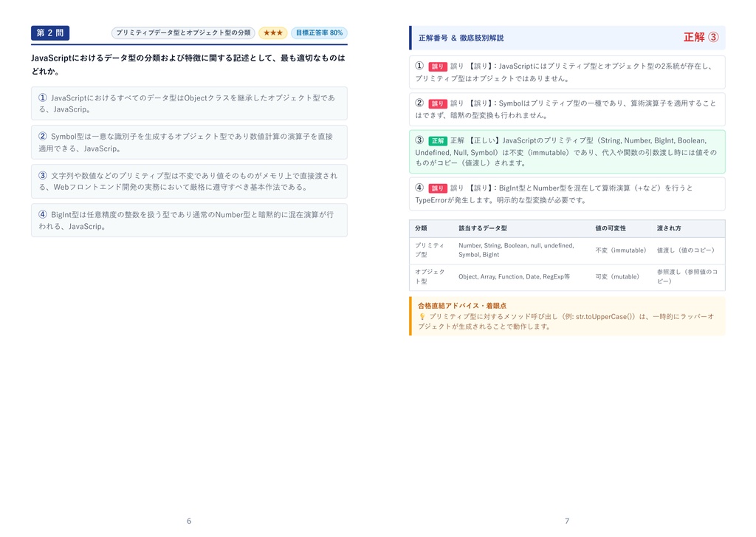This screenshot has width=756, height=537.
Task: Click the red 誤り badge in explanation ②
Action: 438,103
